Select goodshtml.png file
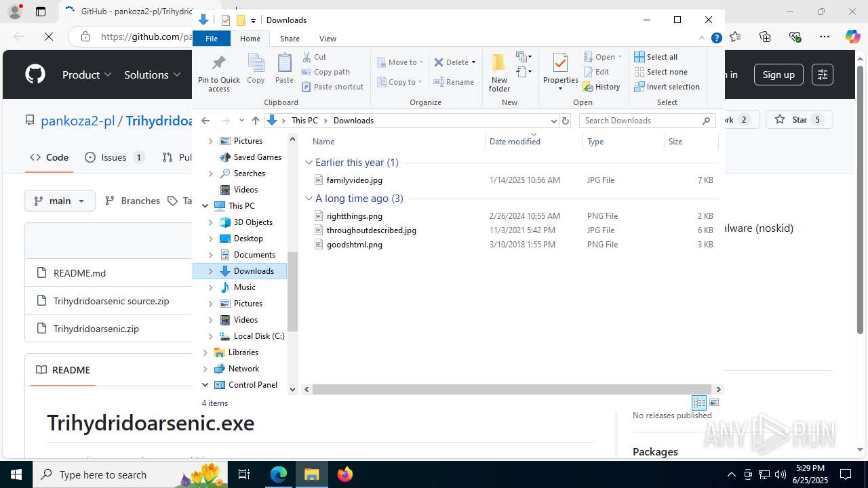This screenshot has width=868, height=488. (354, 245)
